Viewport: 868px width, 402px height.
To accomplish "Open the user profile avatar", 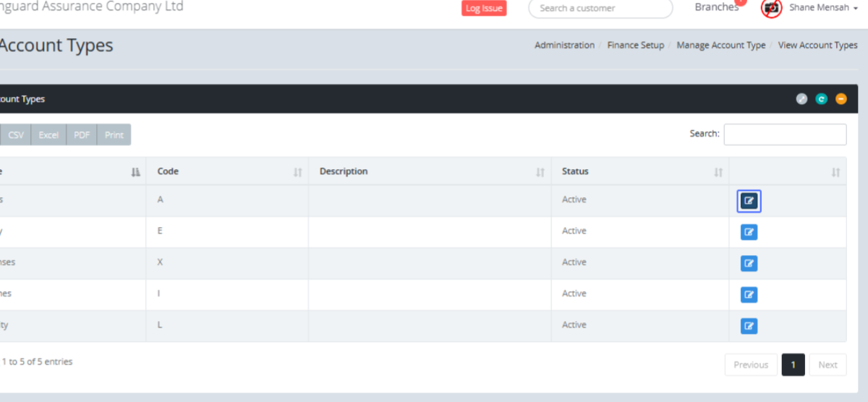I will click(772, 8).
